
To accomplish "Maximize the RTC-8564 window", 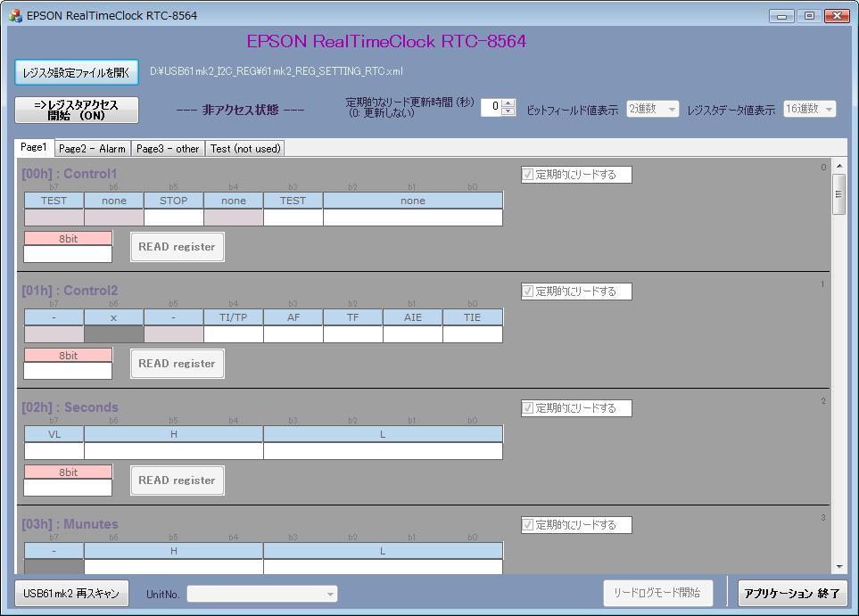I will coord(809,16).
